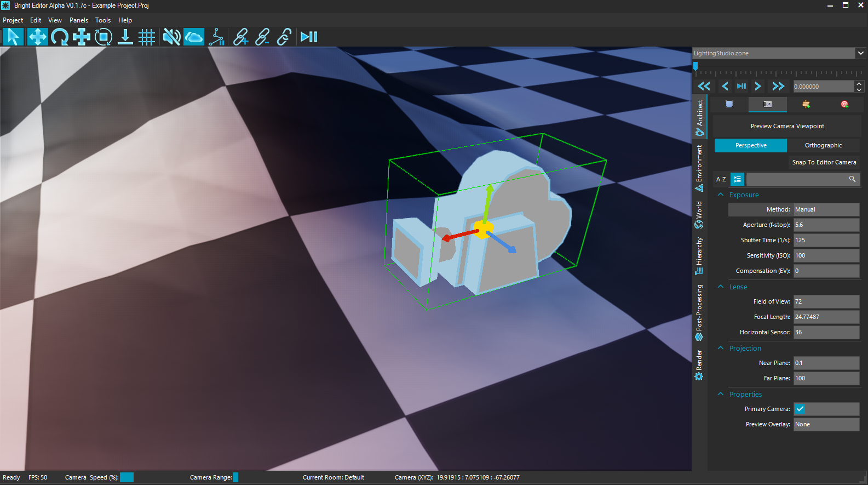Fast forward timeline with double right arrows

(x=778, y=86)
